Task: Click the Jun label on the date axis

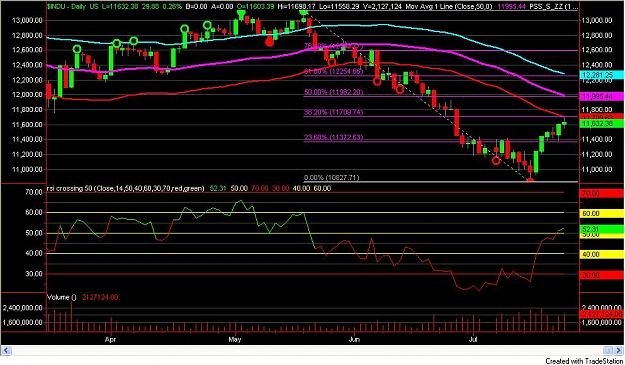Action: coord(354,340)
